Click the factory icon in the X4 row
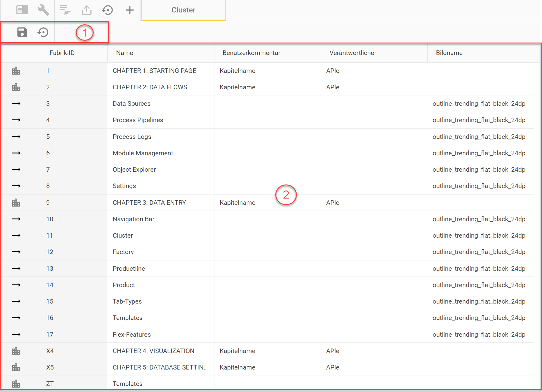 point(16,351)
